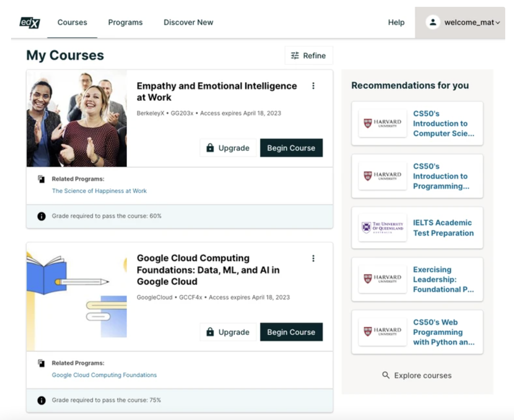The width and height of the screenshot is (514, 420).
Task: Open the Refine filter options
Action: tap(309, 56)
